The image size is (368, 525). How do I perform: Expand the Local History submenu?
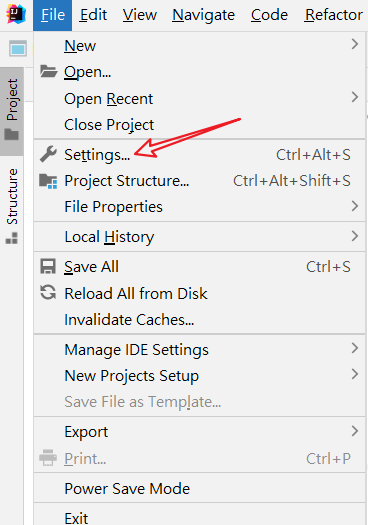(x=200, y=237)
